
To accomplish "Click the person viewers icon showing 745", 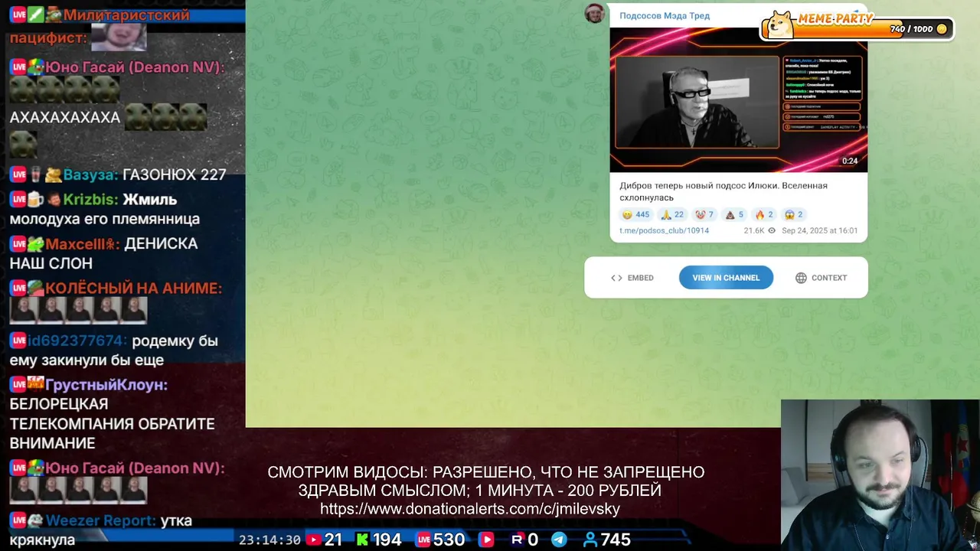I will [x=590, y=540].
